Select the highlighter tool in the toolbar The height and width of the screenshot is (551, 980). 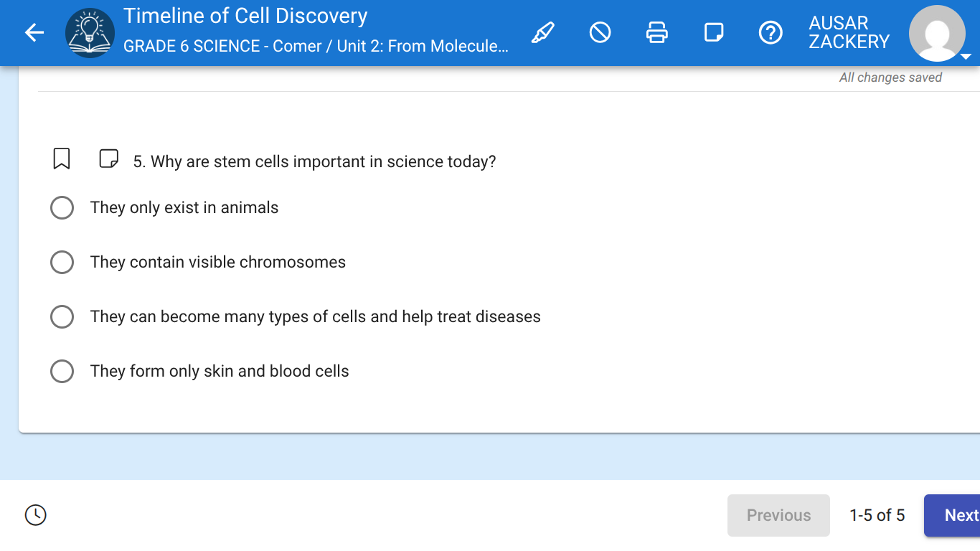543,32
